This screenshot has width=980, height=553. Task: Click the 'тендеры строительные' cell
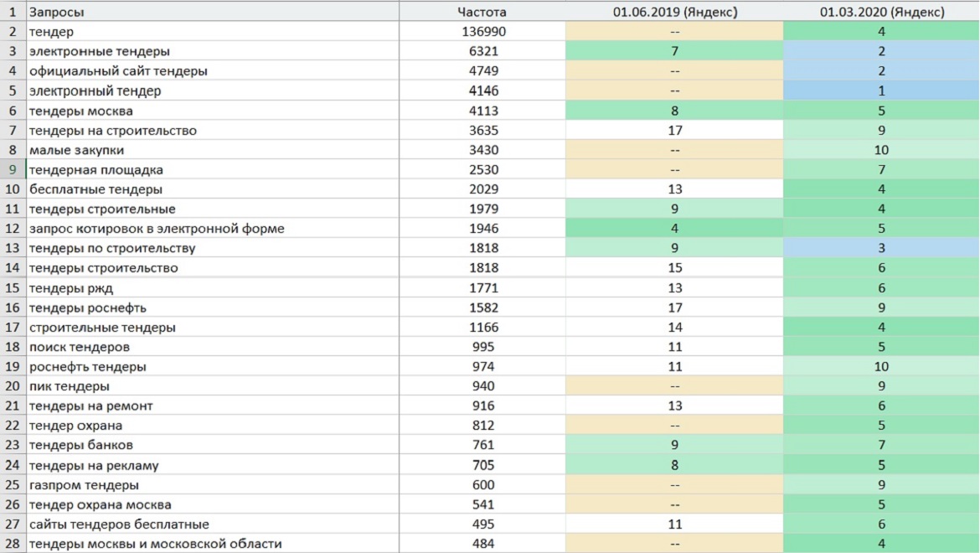tap(213, 209)
